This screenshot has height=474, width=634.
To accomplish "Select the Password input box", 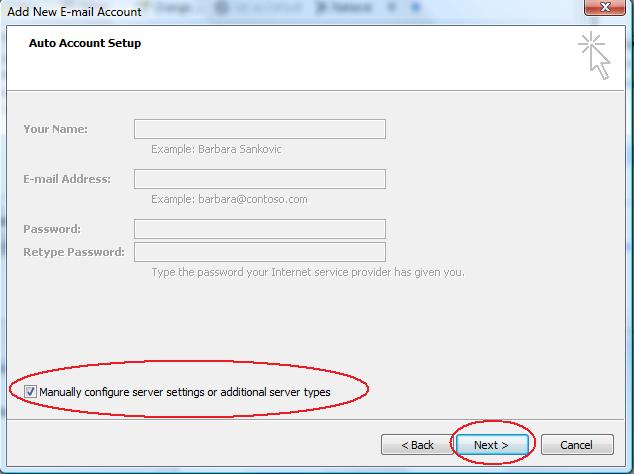I will (259, 229).
